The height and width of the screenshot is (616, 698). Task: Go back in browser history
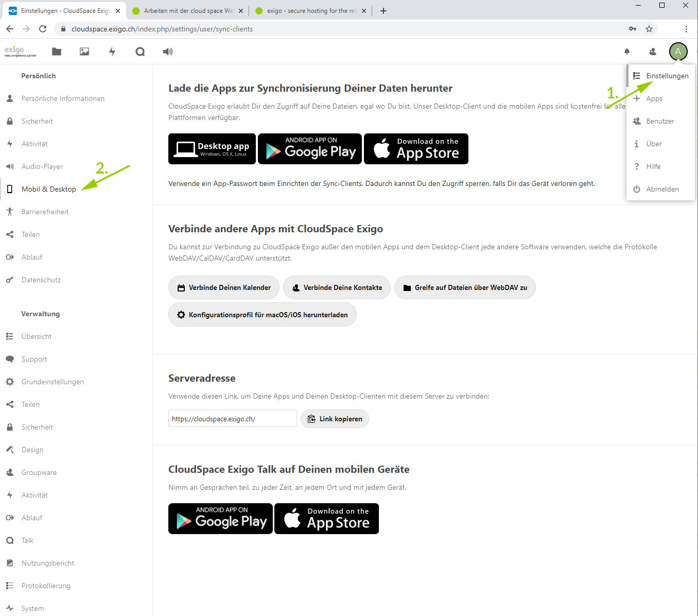click(x=10, y=29)
